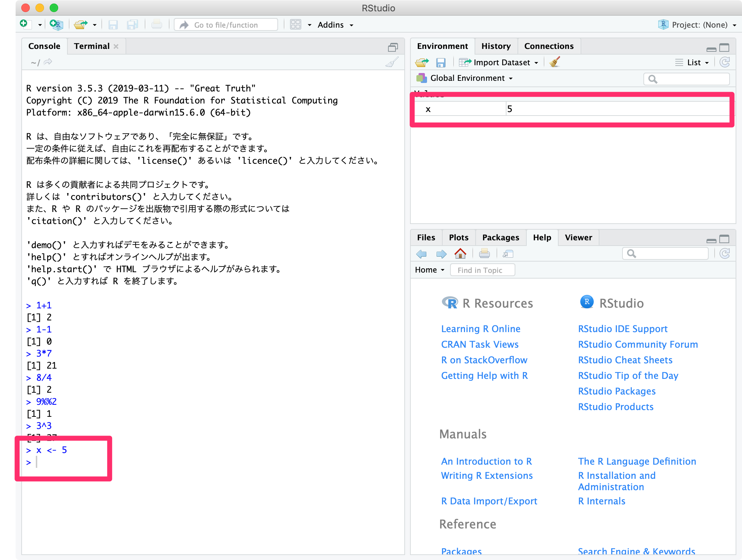Open the R on StackOverflow link
The image size is (742, 560).
pyautogui.click(x=484, y=360)
